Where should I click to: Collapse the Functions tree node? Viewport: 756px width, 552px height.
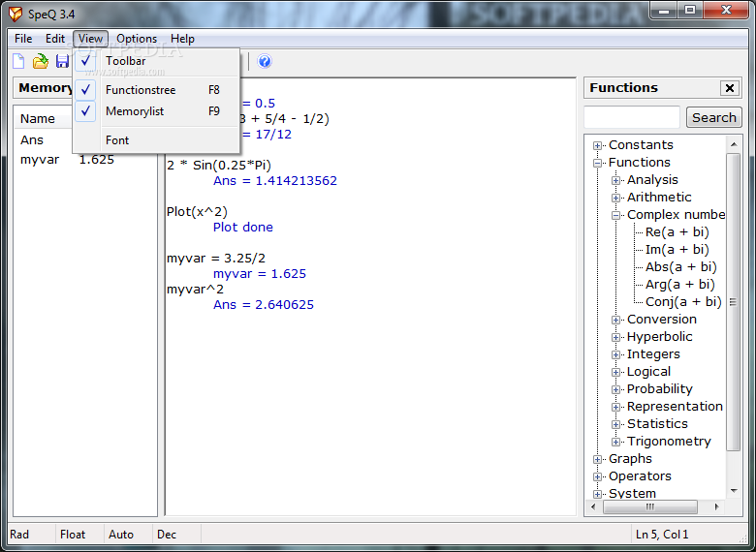597,163
